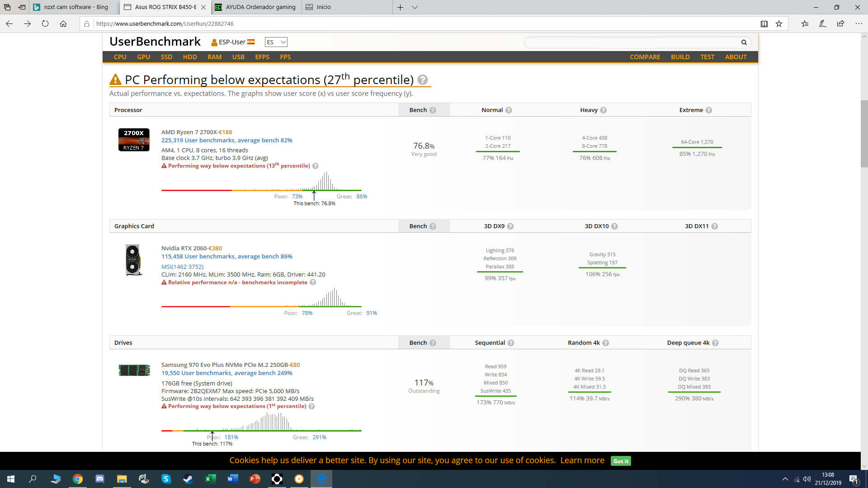Click the help icon next to 3D DX9
868x488 pixels.
tap(510, 226)
